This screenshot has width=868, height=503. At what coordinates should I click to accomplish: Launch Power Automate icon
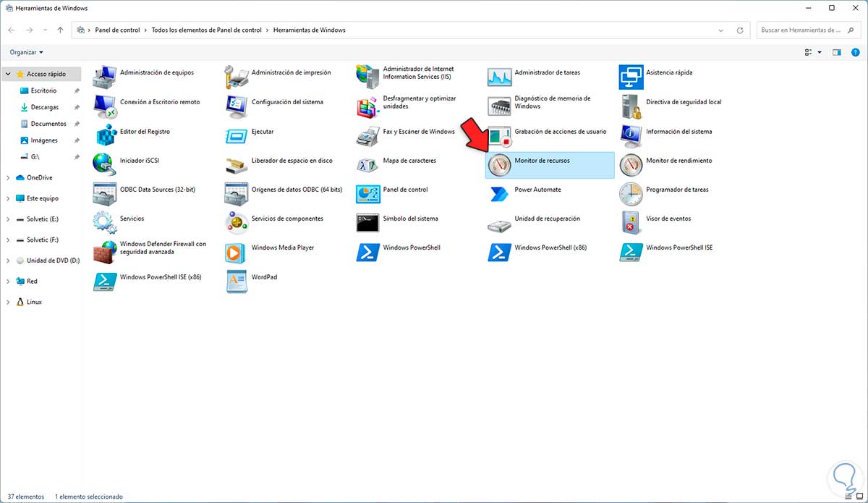500,194
